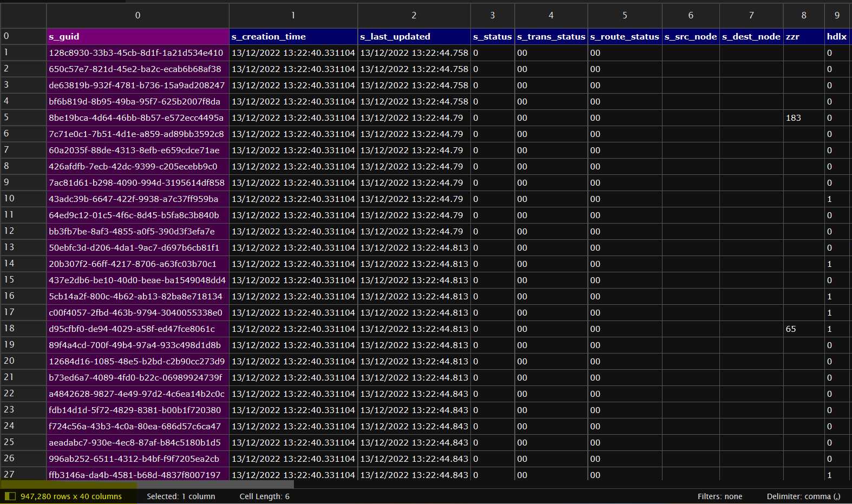Click the s_status header cell

[493, 36]
